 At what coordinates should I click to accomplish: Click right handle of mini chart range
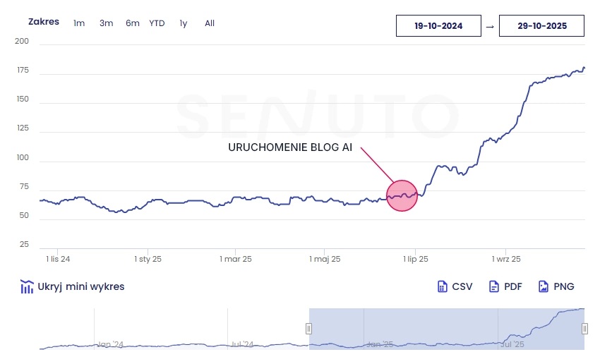pyautogui.click(x=584, y=329)
